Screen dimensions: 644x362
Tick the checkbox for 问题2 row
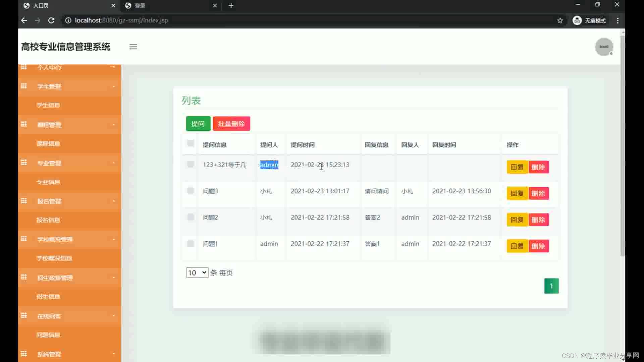(191, 217)
